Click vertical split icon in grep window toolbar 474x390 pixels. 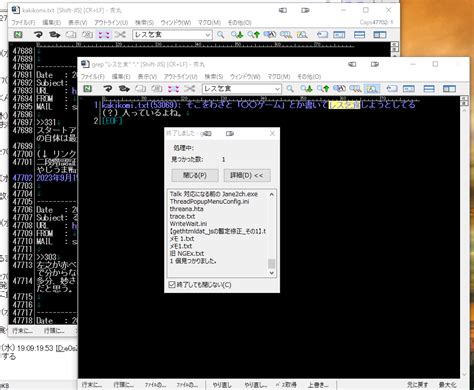[x=449, y=89]
